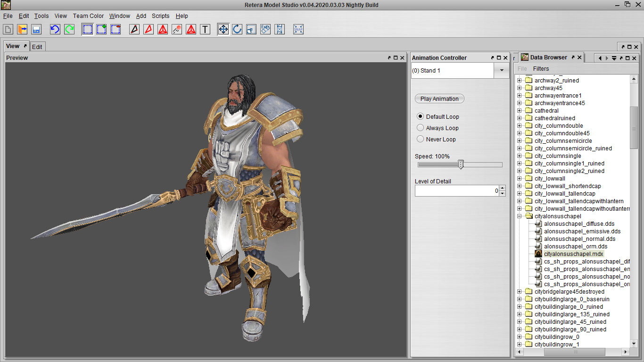The width and height of the screenshot is (644, 362).
Task: Select the red face selection mode icon
Action: pyautogui.click(x=149, y=29)
